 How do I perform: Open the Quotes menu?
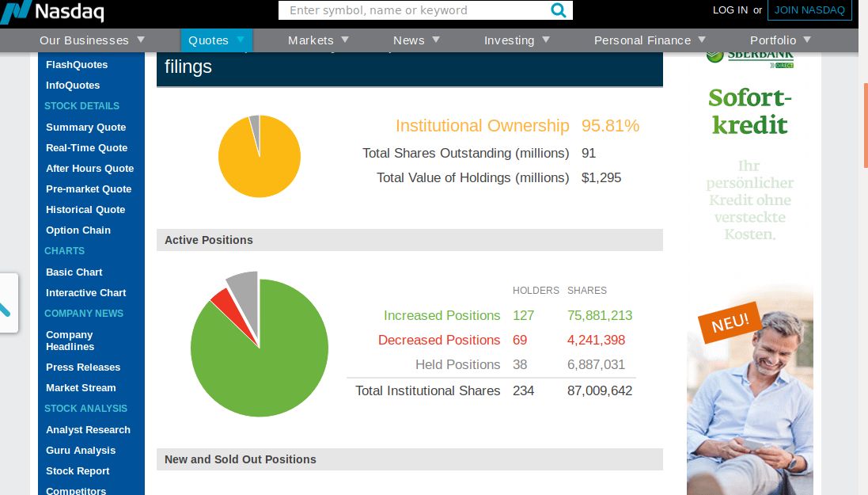tap(209, 40)
